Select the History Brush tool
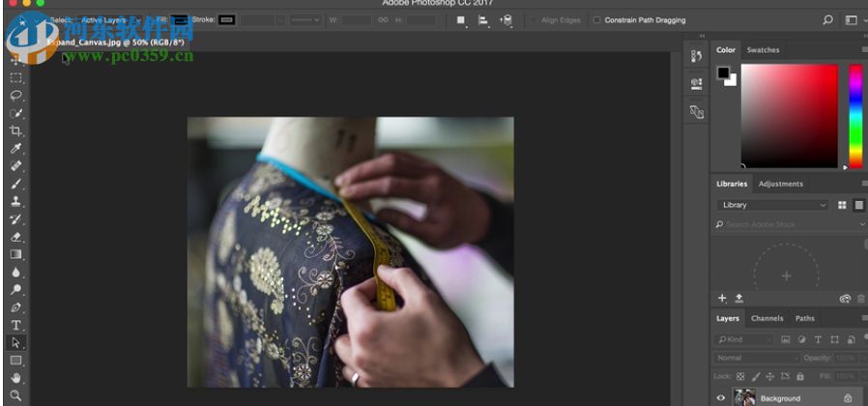The height and width of the screenshot is (406, 868). [x=15, y=219]
